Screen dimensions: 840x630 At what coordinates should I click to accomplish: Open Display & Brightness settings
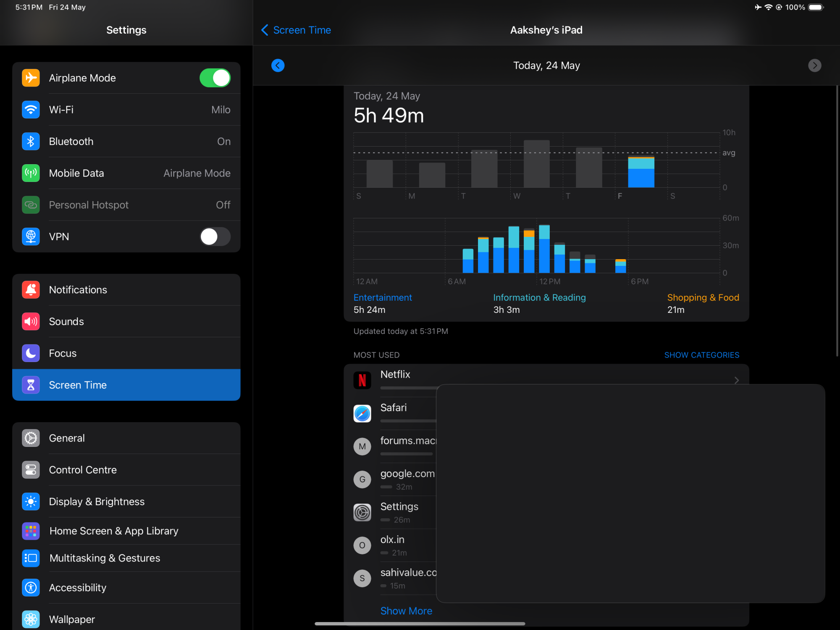click(x=97, y=501)
